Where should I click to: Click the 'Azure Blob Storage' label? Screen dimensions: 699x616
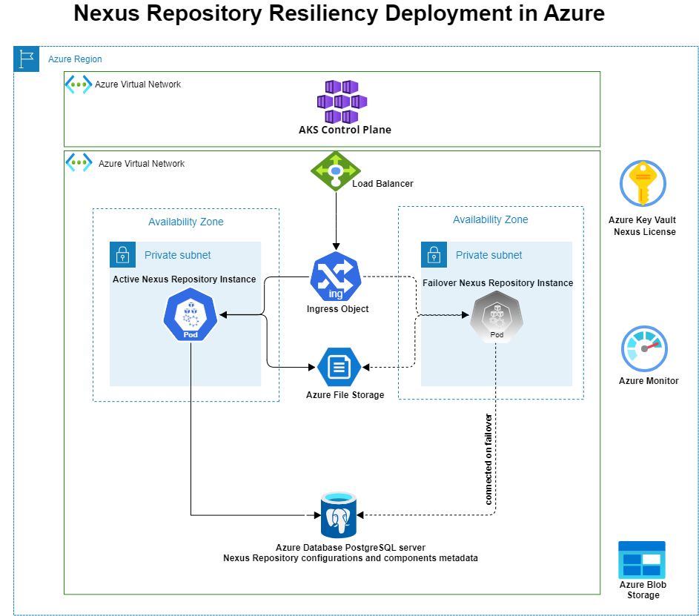[643, 590]
